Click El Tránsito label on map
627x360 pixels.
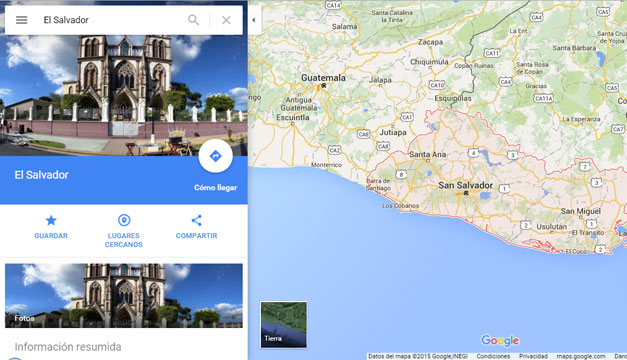[x=588, y=232]
